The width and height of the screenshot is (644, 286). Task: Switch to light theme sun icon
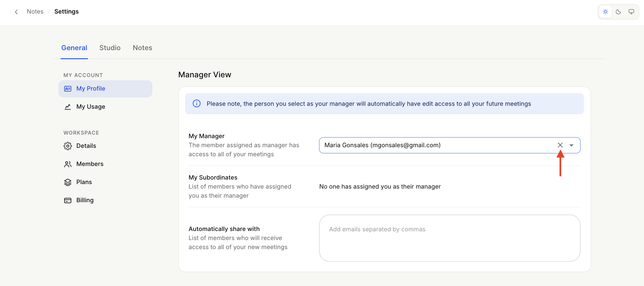tap(605, 12)
